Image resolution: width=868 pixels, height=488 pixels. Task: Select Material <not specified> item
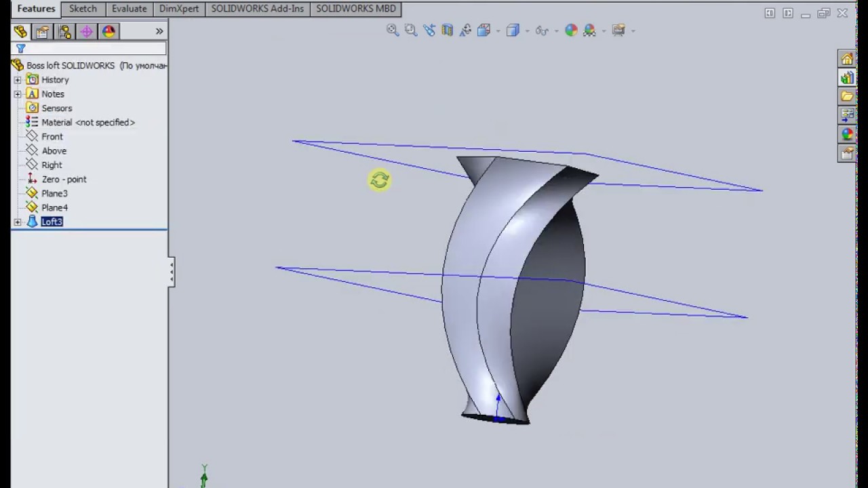[88, 123]
